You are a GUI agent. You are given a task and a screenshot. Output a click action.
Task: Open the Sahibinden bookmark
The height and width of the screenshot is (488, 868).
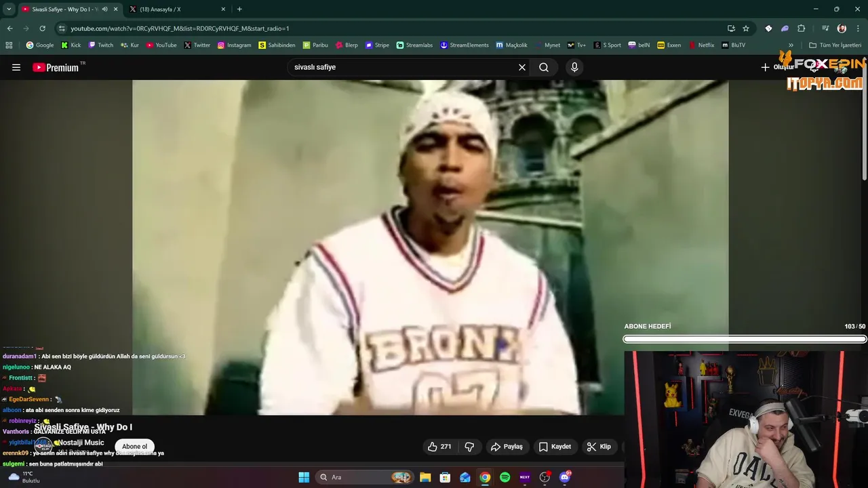pyautogui.click(x=277, y=45)
